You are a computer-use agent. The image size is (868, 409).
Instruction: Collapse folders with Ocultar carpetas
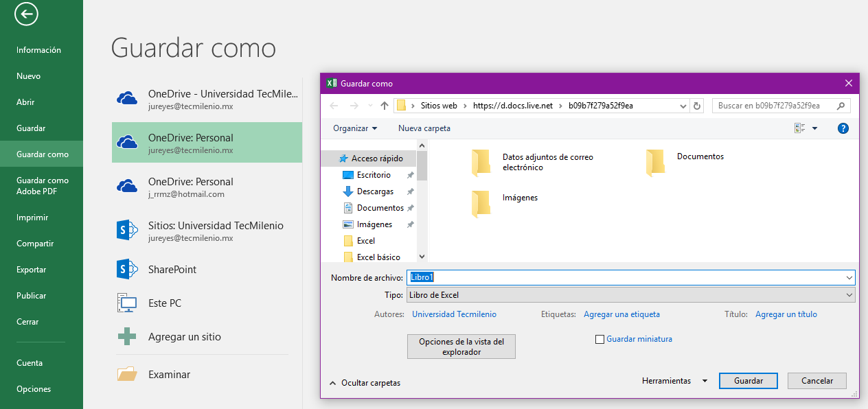[365, 383]
